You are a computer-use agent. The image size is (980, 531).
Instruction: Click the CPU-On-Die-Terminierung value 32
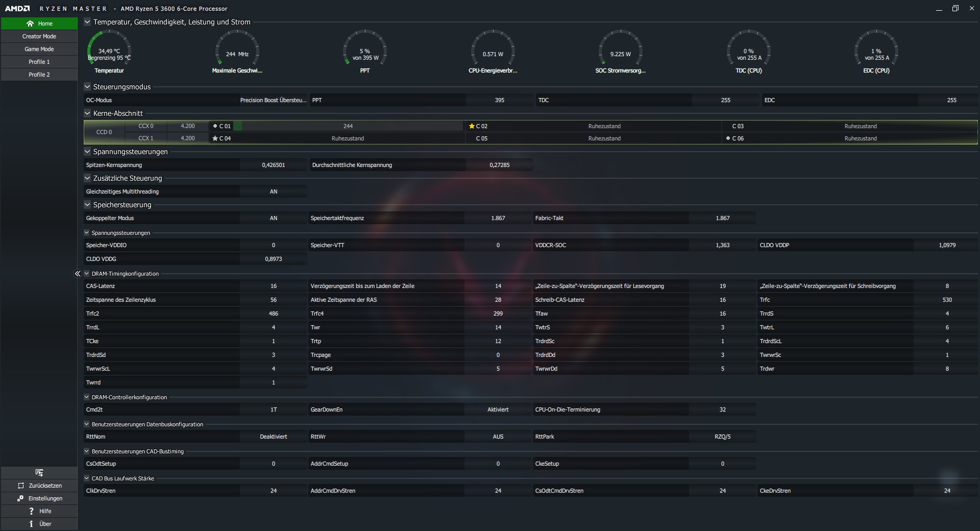click(723, 409)
